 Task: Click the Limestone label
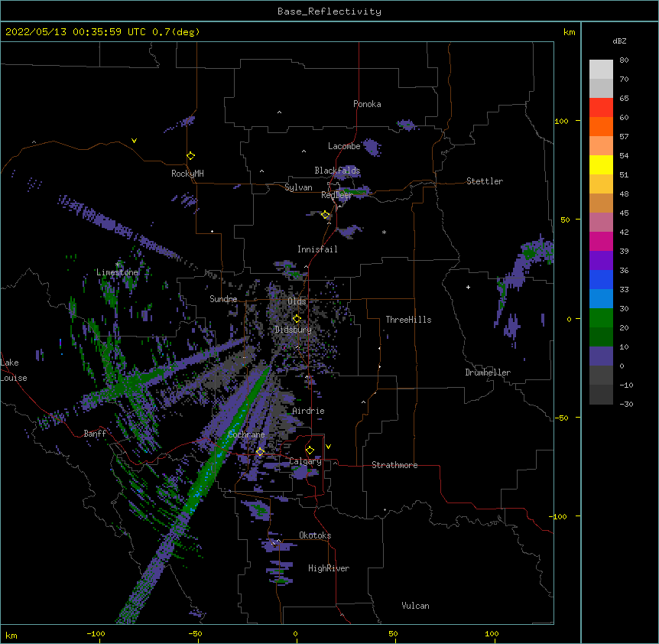117,272
